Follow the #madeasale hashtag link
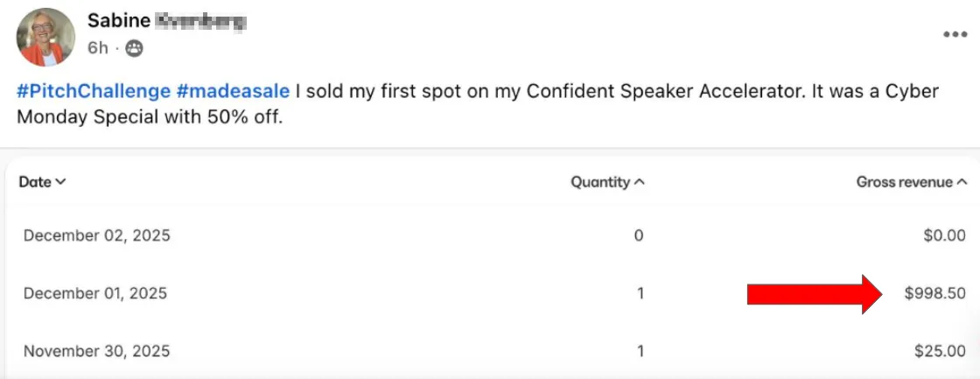Image resolution: width=980 pixels, height=379 pixels. [232, 91]
